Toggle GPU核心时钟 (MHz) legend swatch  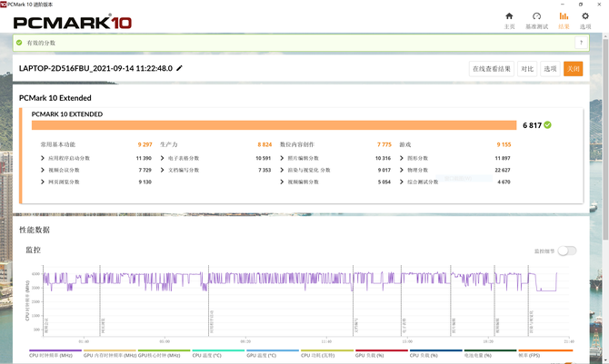(164, 350)
